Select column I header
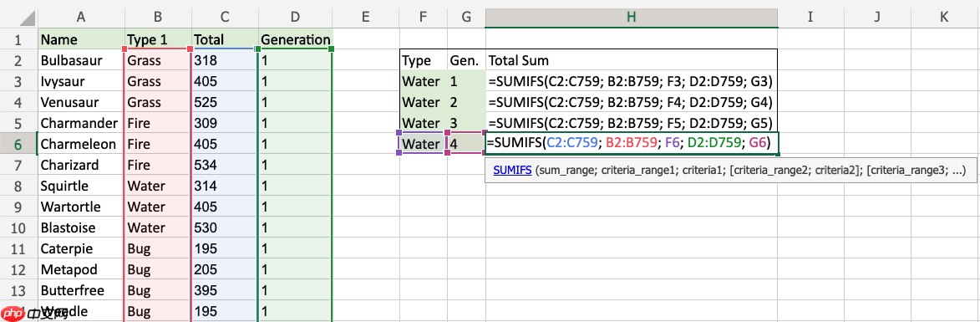 coord(810,18)
